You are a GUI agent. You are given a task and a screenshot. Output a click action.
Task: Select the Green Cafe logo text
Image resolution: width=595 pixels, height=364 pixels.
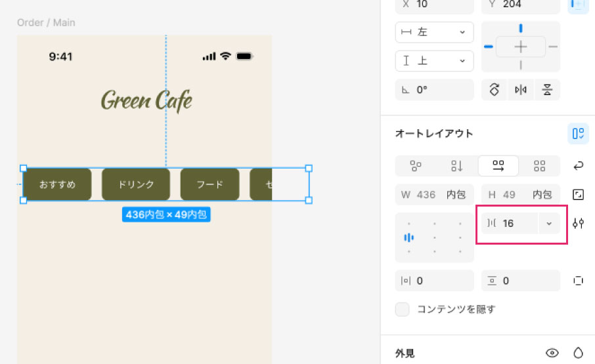pyautogui.click(x=146, y=101)
